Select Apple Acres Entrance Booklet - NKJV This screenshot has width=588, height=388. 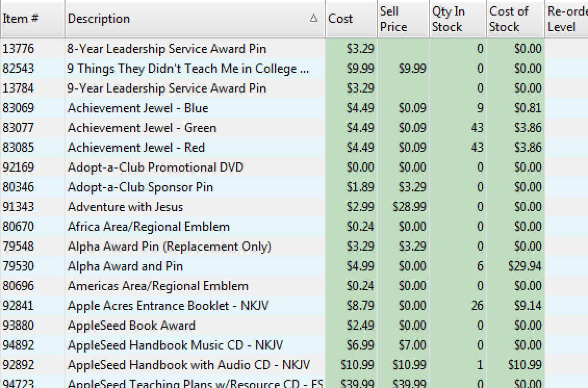click(x=168, y=306)
